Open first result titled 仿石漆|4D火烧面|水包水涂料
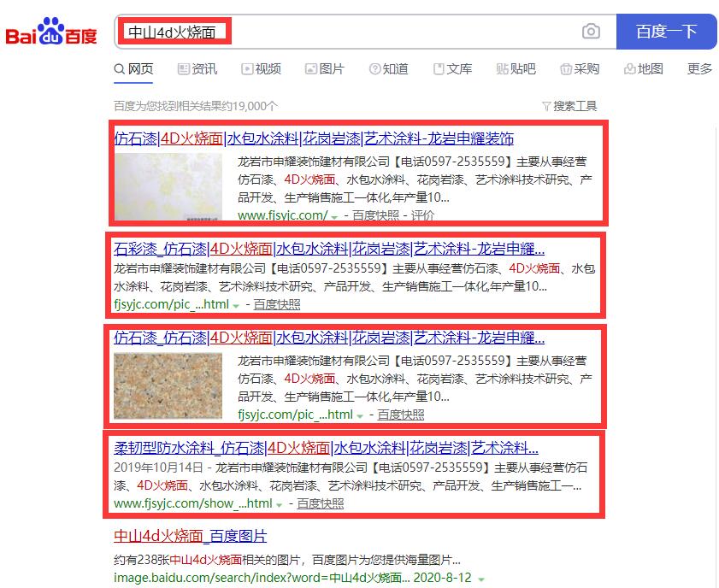The height and width of the screenshot is (588, 719). click(314, 138)
